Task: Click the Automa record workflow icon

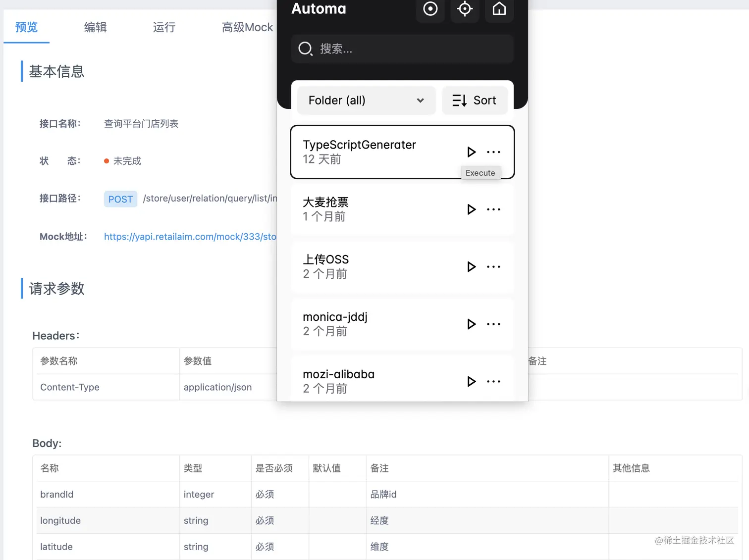Action: 430,9
